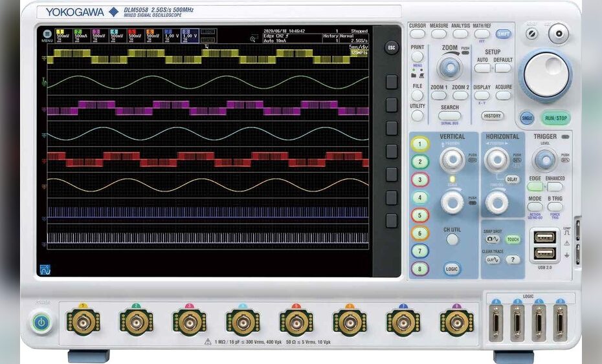Image resolution: width=602 pixels, height=364 pixels.
Task: Open the on-screen MENU icon
Action: 47,34
